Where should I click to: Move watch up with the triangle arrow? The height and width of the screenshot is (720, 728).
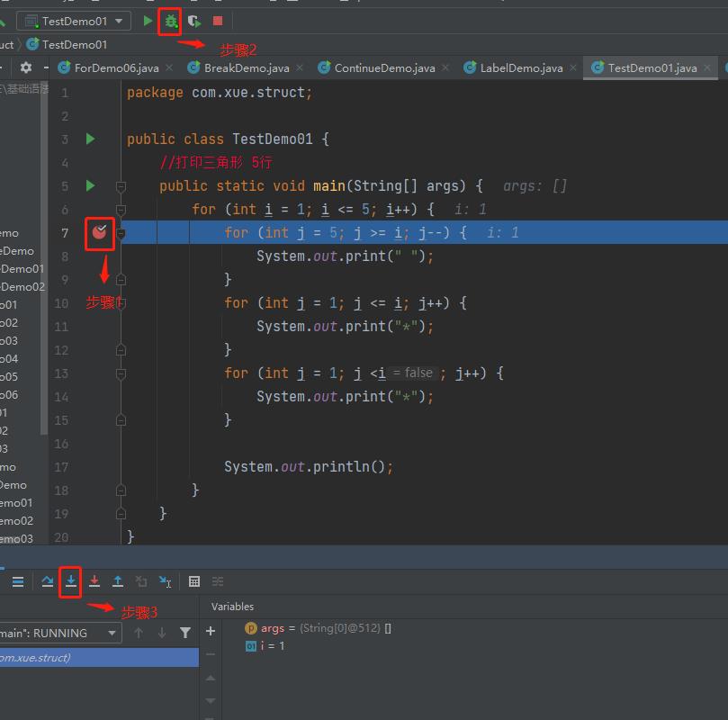211,678
